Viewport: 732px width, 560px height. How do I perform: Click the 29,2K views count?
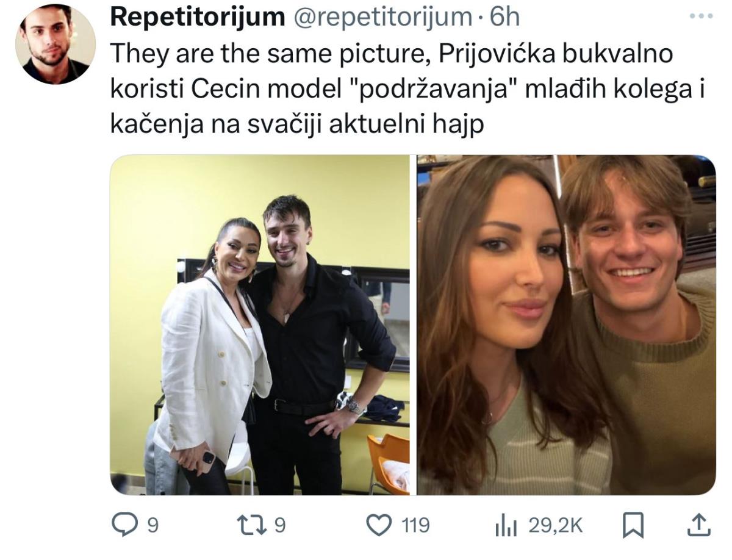click(x=555, y=525)
